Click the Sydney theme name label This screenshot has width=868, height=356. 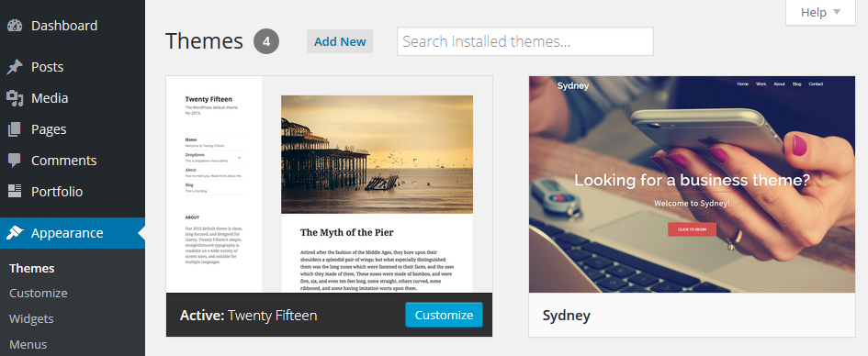pos(567,316)
